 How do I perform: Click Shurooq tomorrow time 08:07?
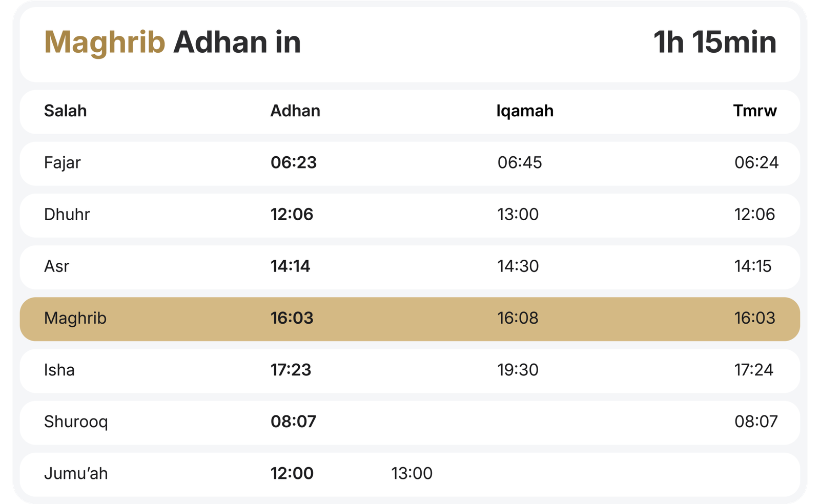tap(756, 422)
